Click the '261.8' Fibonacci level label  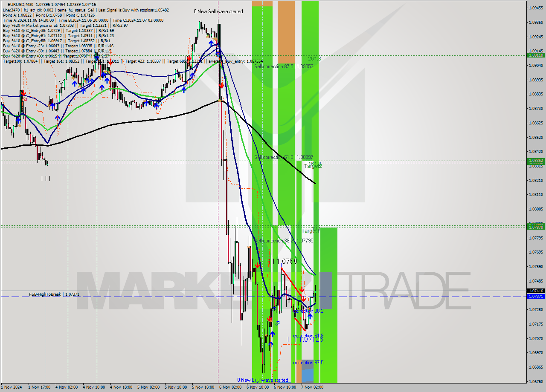tap(314, 59)
